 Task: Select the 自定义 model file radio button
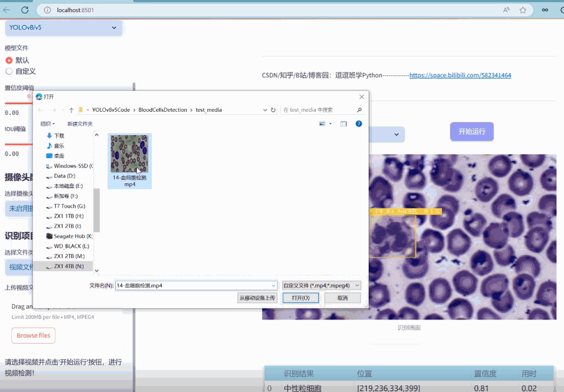[9, 71]
